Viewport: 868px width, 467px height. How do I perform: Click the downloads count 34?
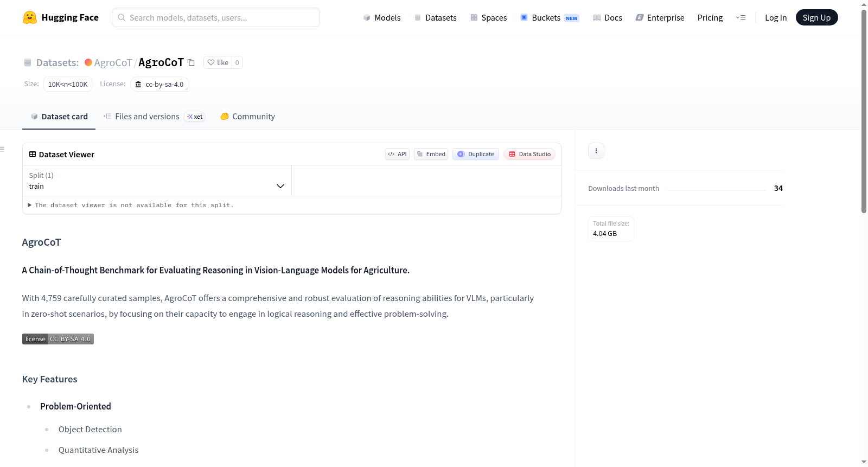tap(778, 188)
